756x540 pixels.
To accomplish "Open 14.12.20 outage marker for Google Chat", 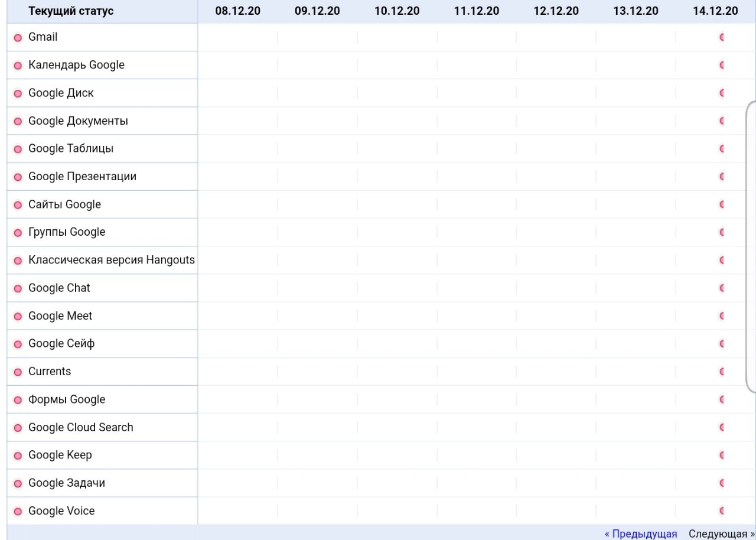I will click(722, 288).
